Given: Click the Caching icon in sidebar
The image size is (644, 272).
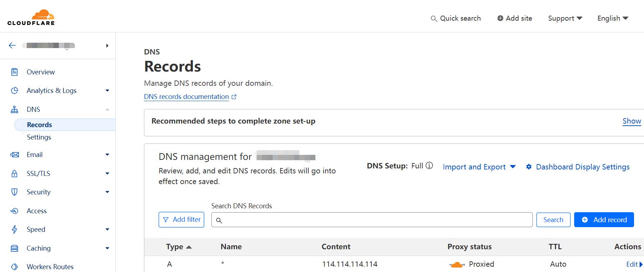Looking at the screenshot, I should click(x=14, y=248).
